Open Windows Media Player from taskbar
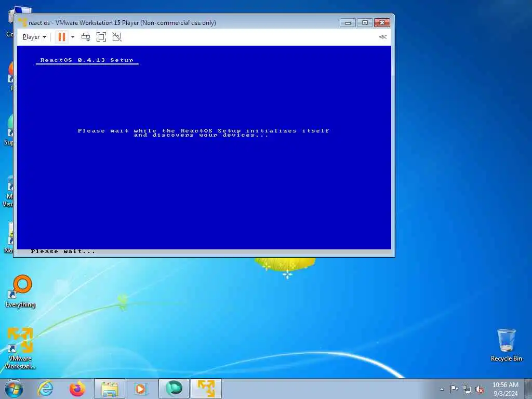The height and width of the screenshot is (399, 532). (140, 389)
